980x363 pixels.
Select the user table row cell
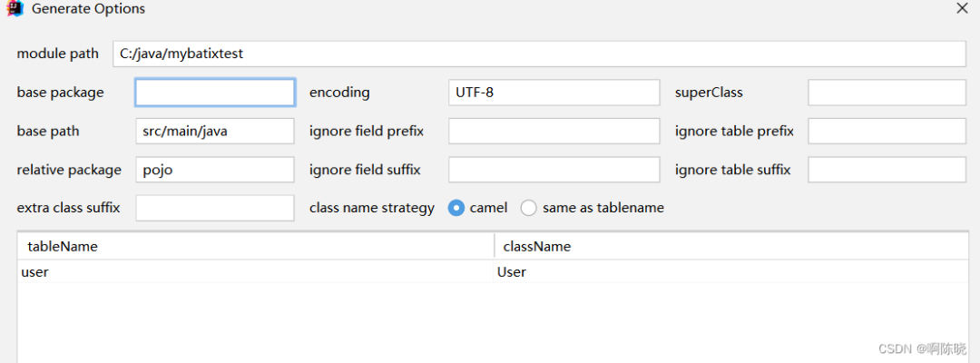[256, 271]
